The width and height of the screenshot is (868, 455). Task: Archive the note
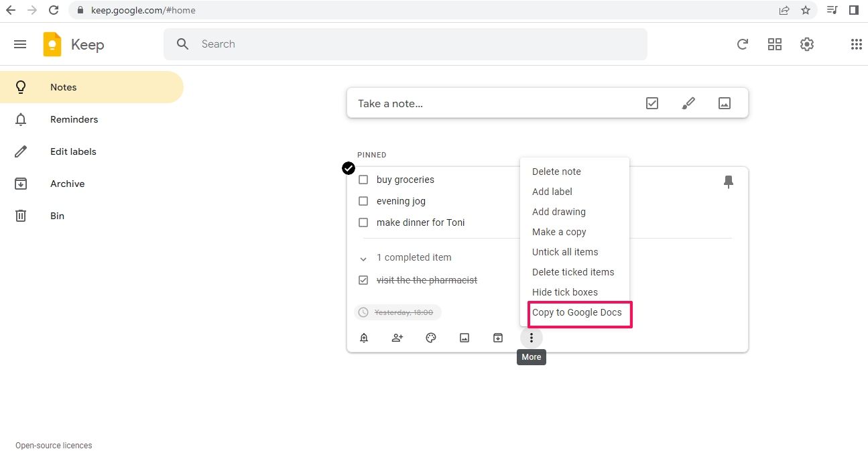point(498,338)
